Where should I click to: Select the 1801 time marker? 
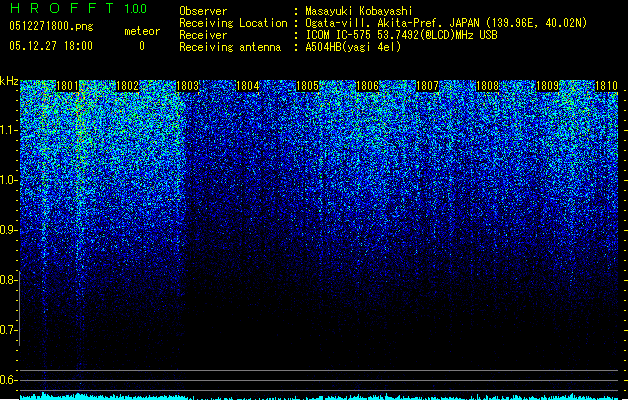[x=67, y=86]
